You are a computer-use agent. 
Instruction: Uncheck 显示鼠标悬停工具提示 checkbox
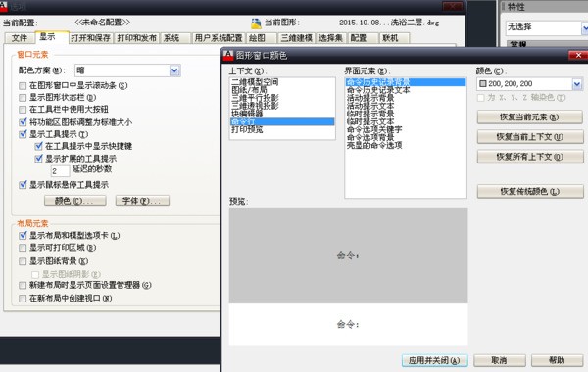pyautogui.click(x=23, y=185)
